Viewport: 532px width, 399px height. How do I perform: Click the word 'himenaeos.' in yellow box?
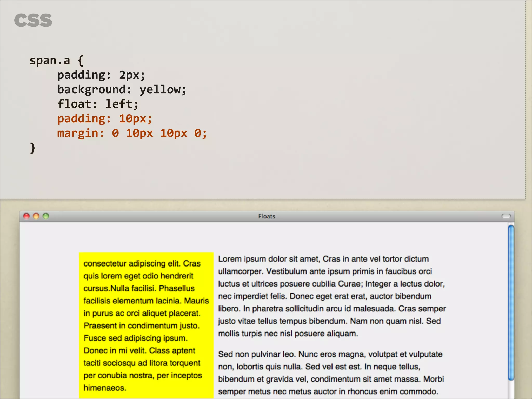(105, 388)
